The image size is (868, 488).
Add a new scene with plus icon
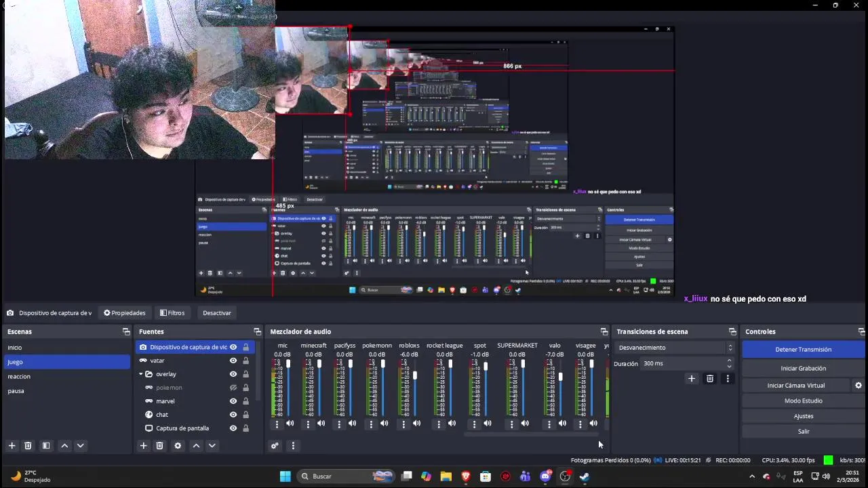point(12,445)
